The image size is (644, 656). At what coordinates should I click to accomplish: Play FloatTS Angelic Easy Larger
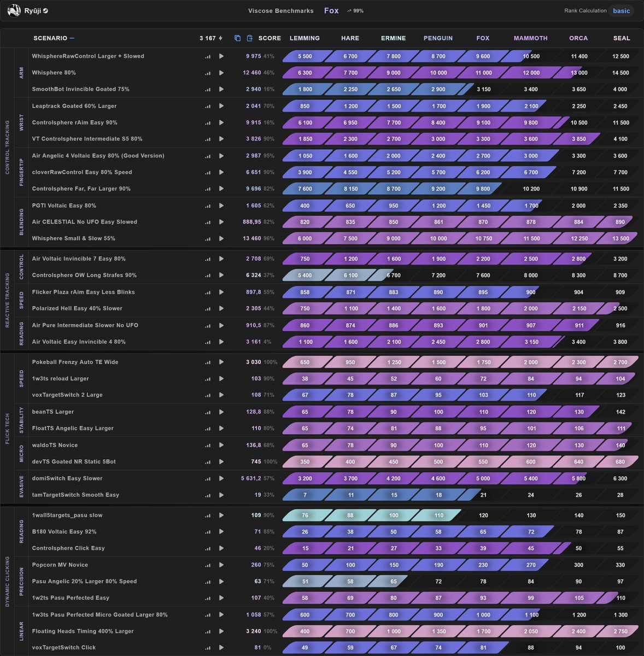click(221, 428)
